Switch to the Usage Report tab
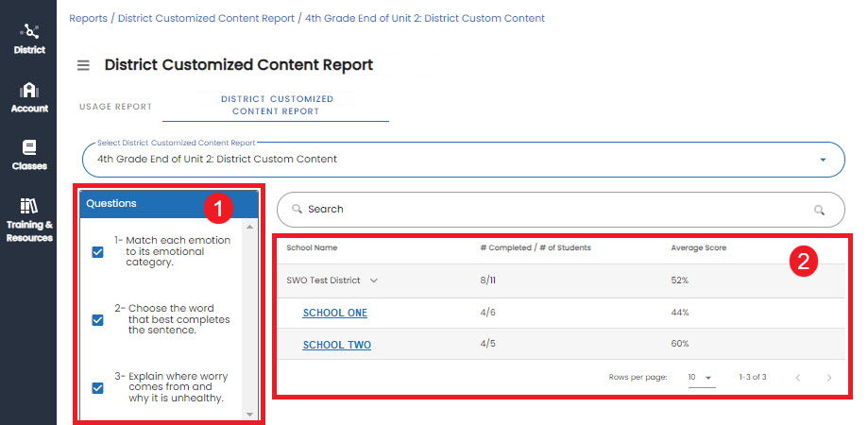Image resolution: width=868 pixels, height=425 pixels. coord(115,106)
